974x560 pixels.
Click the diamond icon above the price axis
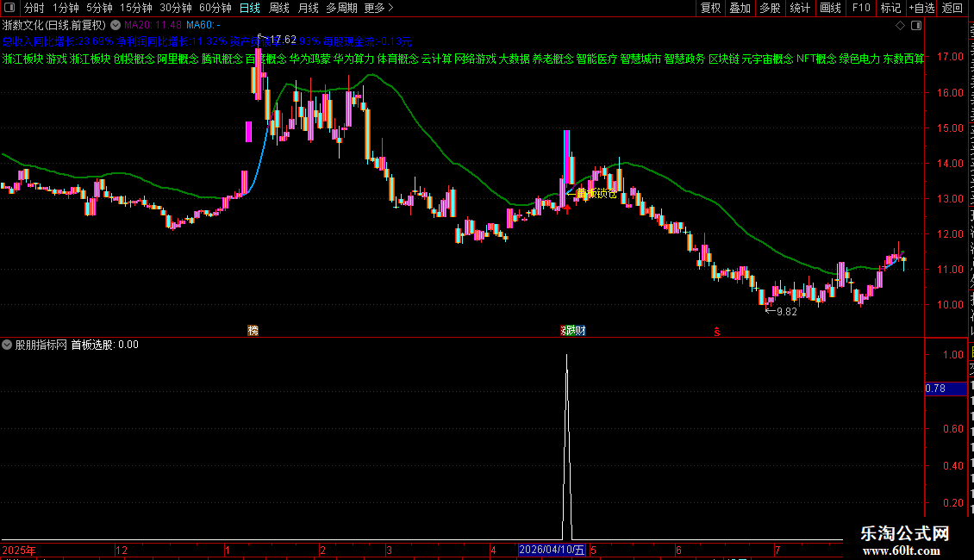(900, 25)
